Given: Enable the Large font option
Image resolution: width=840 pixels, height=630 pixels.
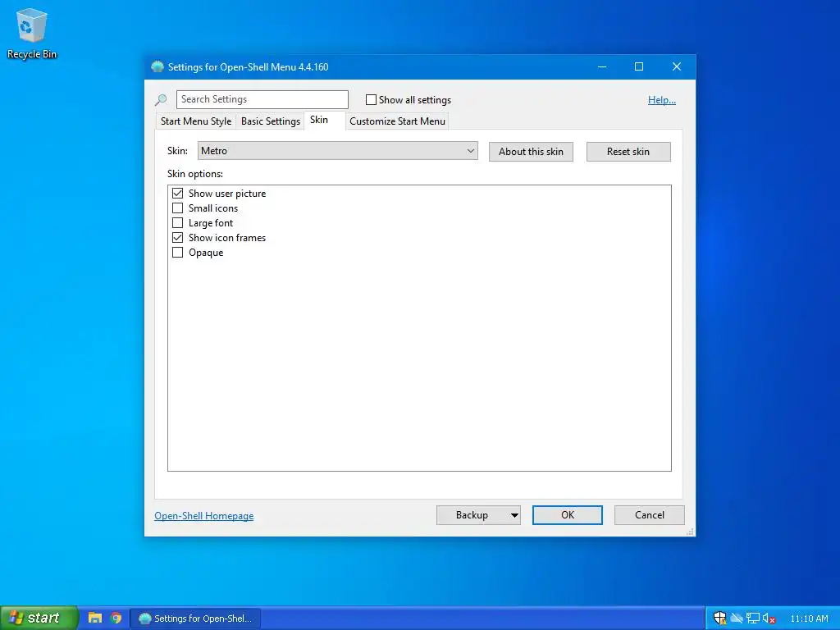Looking at the screenshot, I should pos(177,222).
